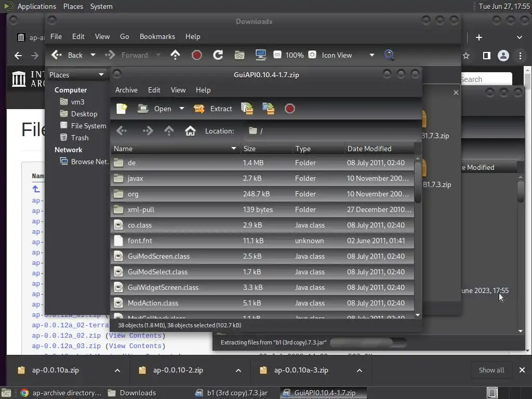Stop the current archive operation

[290, 109]
